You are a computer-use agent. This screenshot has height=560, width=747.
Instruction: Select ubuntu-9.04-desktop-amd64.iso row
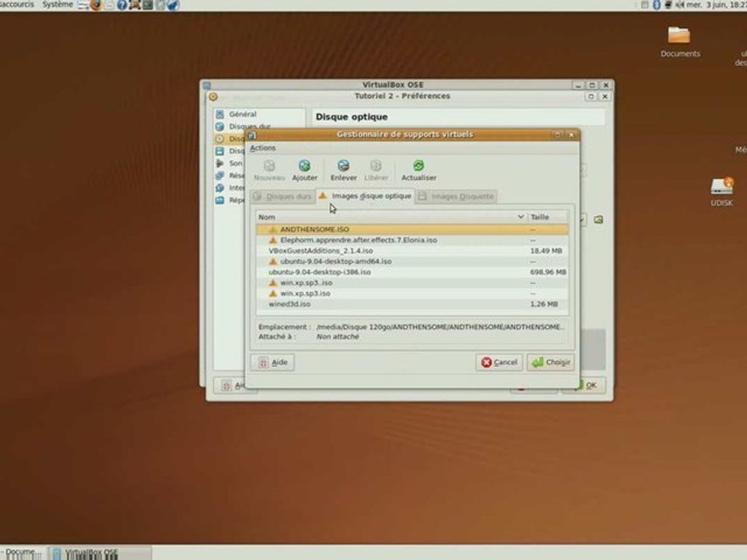(412, 261)
